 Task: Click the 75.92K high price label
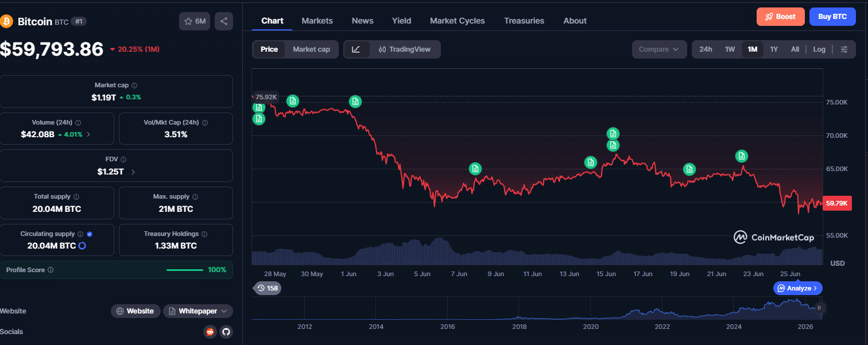point(266,97)
